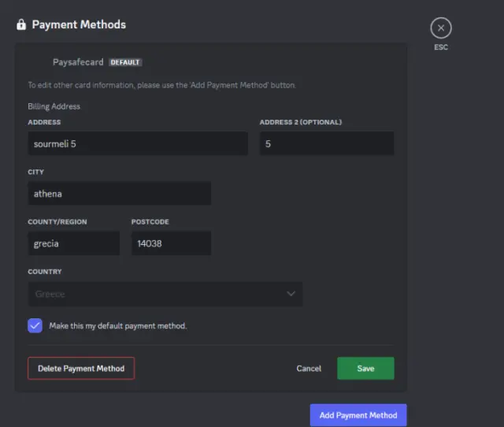The image size is (504, 427).
Task: Select the City field with athena
Action: pyautogui.click(x=119, y=193)
